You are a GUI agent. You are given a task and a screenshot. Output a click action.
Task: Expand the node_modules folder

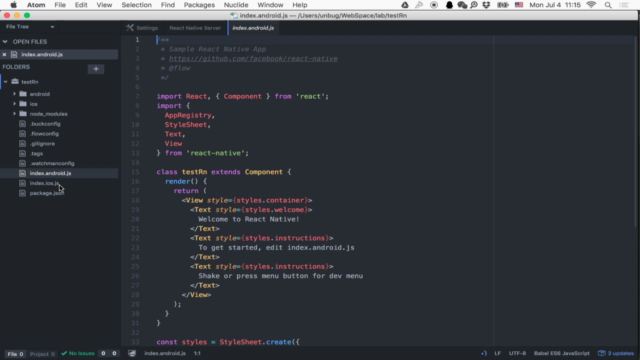pos(14,114)
